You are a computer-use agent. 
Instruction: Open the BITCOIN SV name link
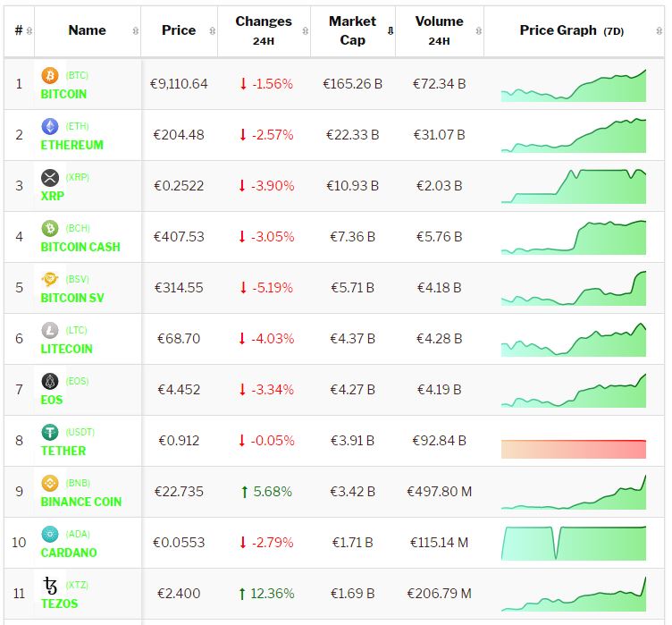[x=72, y=298]
